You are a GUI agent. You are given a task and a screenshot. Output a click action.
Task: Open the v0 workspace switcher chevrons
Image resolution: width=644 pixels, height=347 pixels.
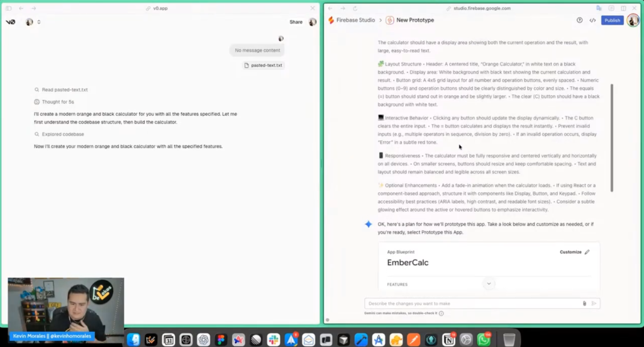pos(39,22)
